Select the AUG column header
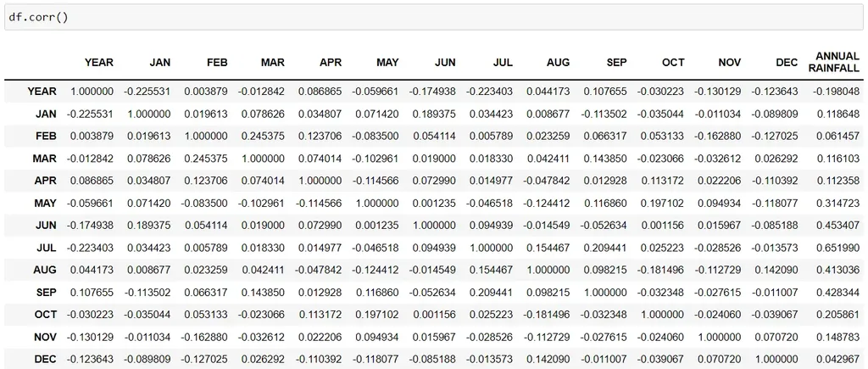 [x=558, y=63]
